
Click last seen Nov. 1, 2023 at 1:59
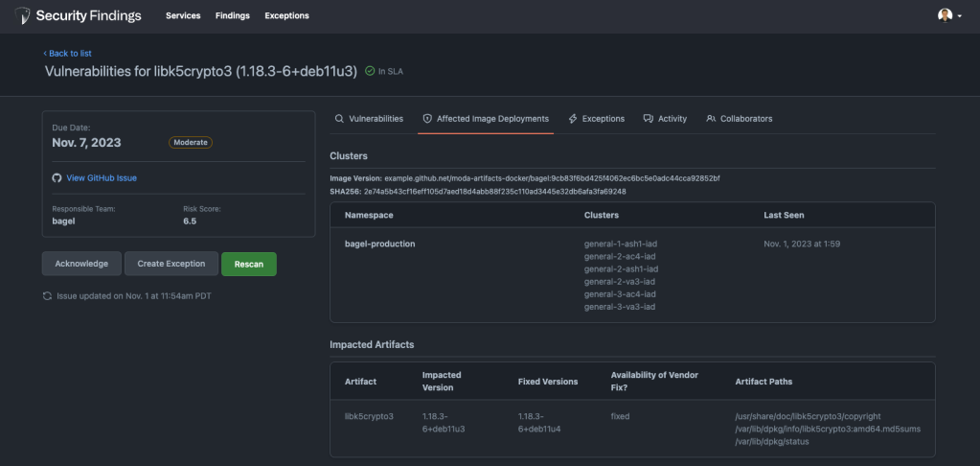point(802,244)
